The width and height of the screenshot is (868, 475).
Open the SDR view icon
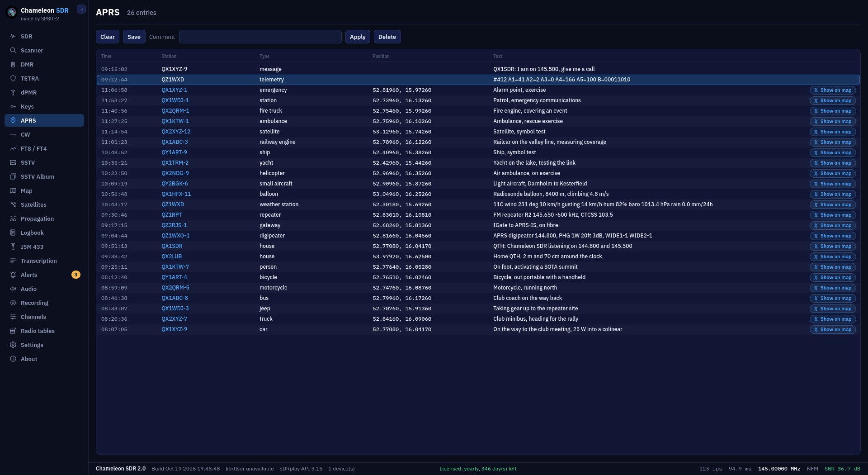click(13, 36)
